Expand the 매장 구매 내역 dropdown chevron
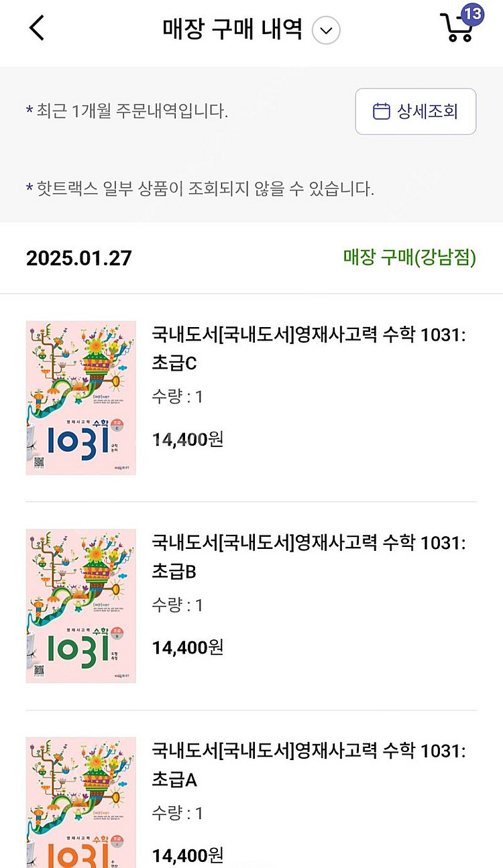This screenshot has width=503, height=868. [327, 30]
